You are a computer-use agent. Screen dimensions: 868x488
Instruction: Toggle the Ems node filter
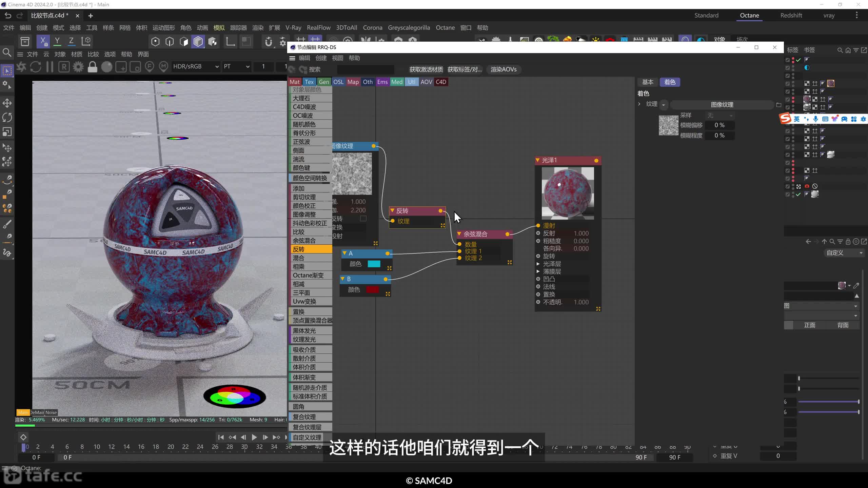(382, 82)
